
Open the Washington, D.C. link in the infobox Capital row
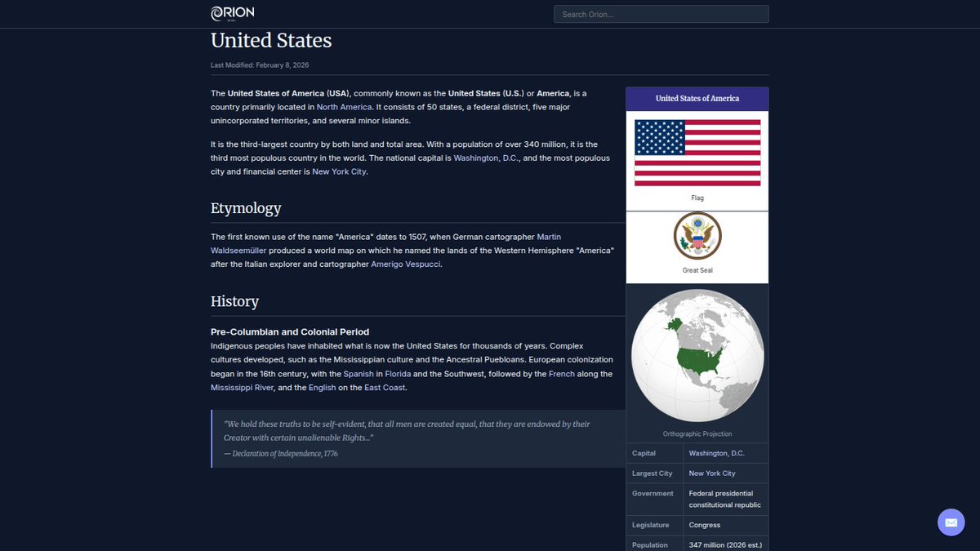tap(717, 453)
